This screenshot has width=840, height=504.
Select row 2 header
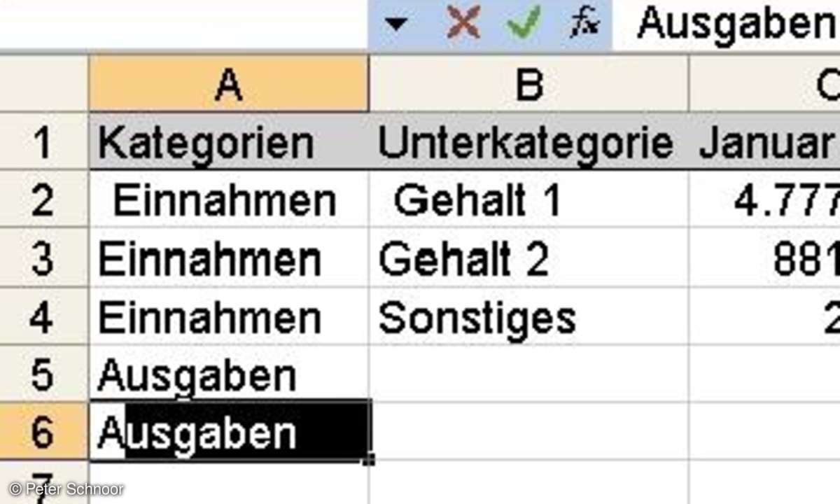(x=43, y=201)
